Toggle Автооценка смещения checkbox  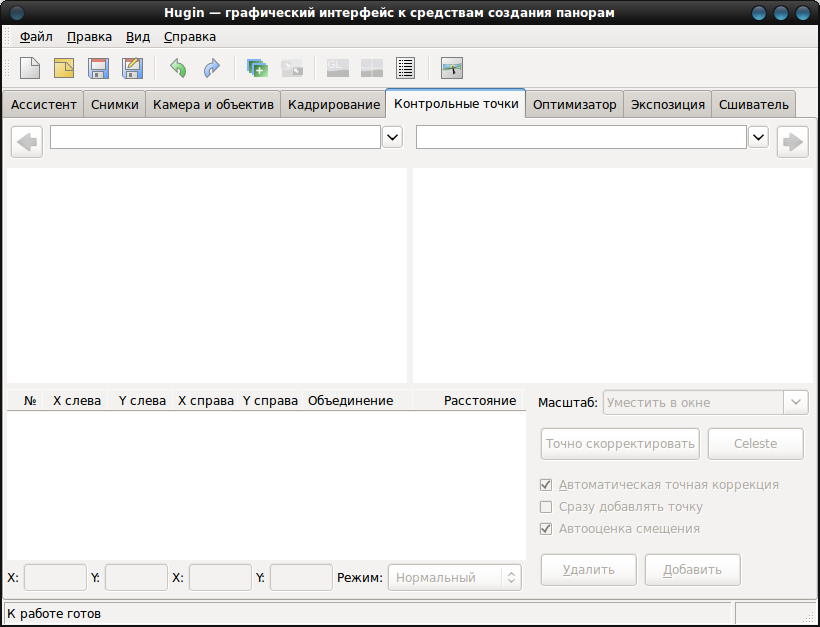(x=545, y=529)
